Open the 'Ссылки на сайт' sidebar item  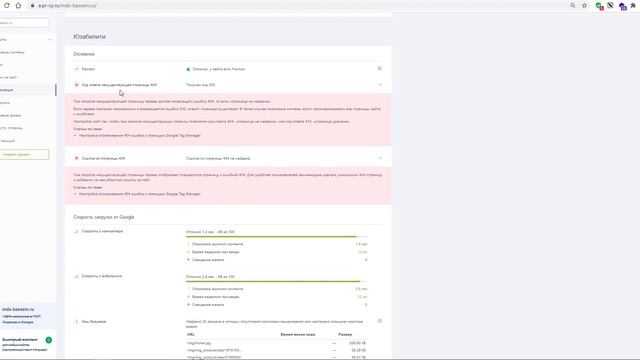[9, 77]
